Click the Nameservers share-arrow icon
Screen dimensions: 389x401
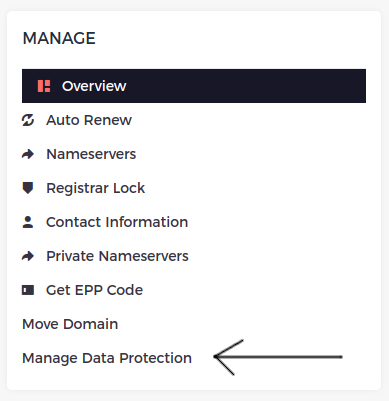click(x=28, y=154)
